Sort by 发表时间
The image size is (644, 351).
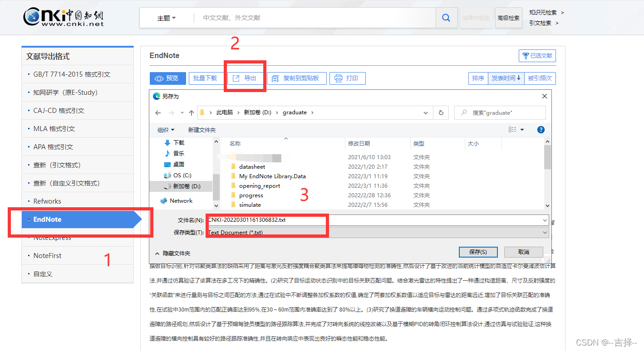[x=506, y=78]
